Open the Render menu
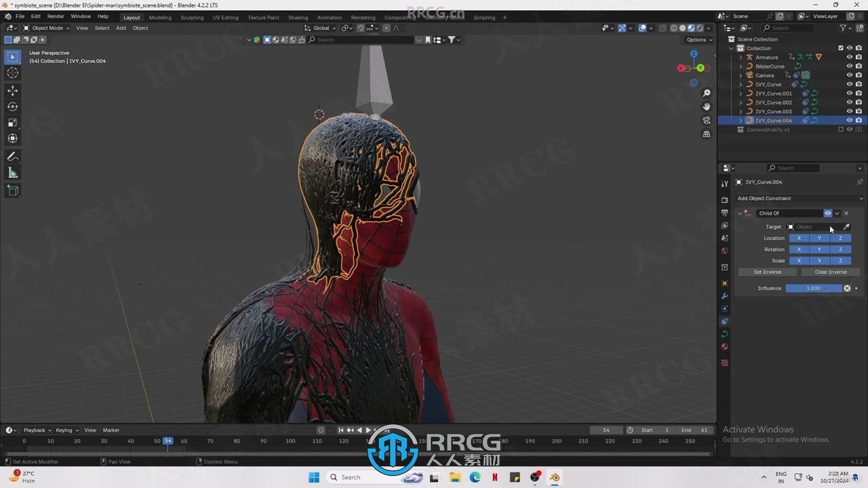The width and height of the screenshot is (868, 488). tap(56, 16)
